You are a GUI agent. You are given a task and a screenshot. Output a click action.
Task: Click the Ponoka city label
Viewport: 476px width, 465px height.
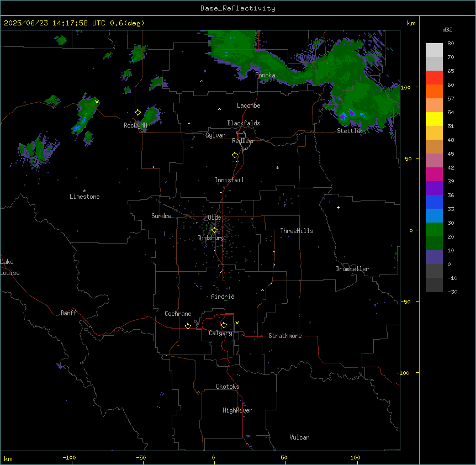pyautogui.click(x=265, y=75)
